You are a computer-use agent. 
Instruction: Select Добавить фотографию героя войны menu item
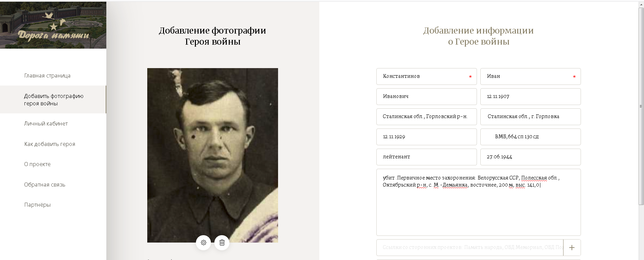click(53, 100)
